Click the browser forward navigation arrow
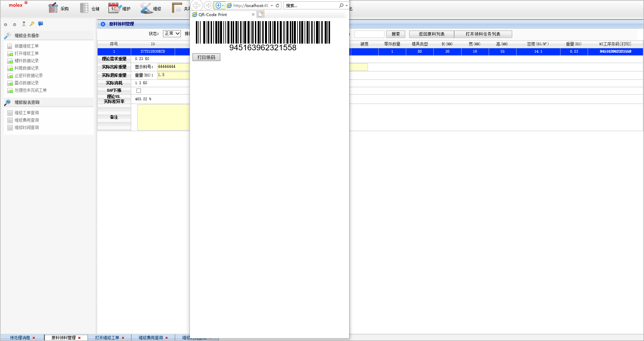 click(x=208, y=5)
